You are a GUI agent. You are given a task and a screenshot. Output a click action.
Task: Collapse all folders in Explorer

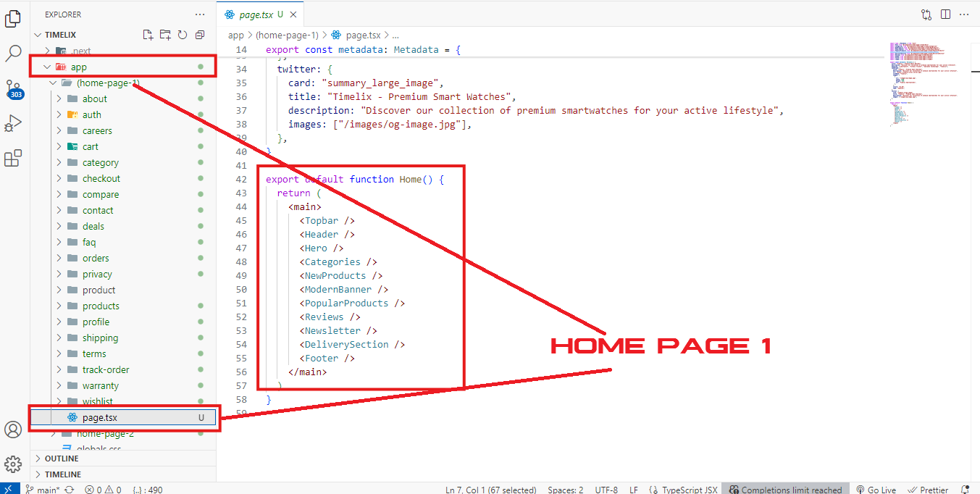pyautogui.click(x=200, y=35)
